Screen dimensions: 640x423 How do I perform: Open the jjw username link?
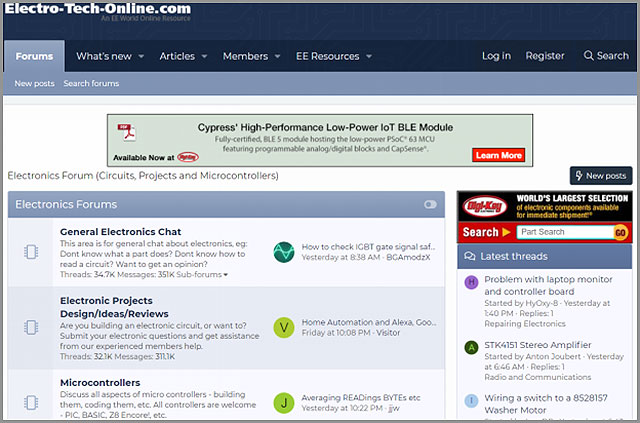pyautogui.click(x=394, y=408)
